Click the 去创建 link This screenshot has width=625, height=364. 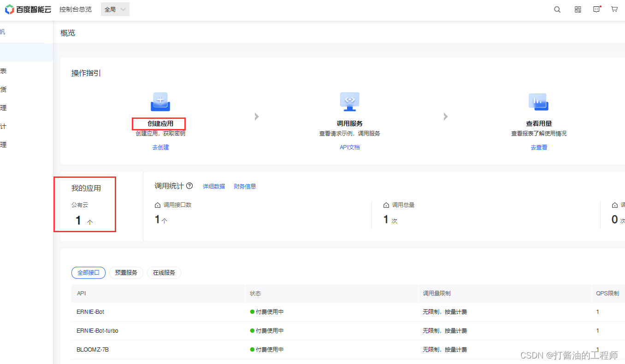point(161,147)
